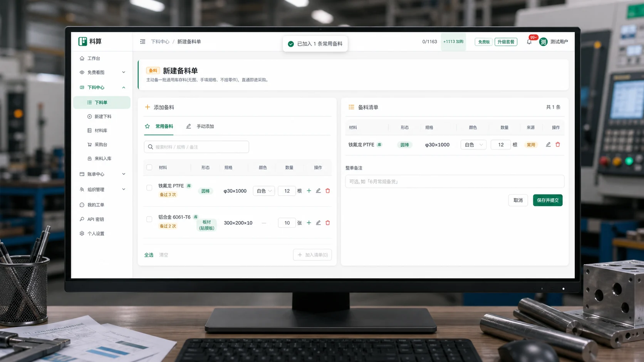
Task: Click the 我的工单 sidebar icon
Action: (x=82, y=205)
